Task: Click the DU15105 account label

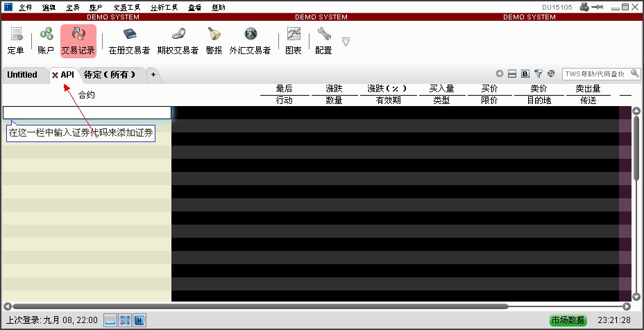Action: pyautogui.click(x=557, y=8)
